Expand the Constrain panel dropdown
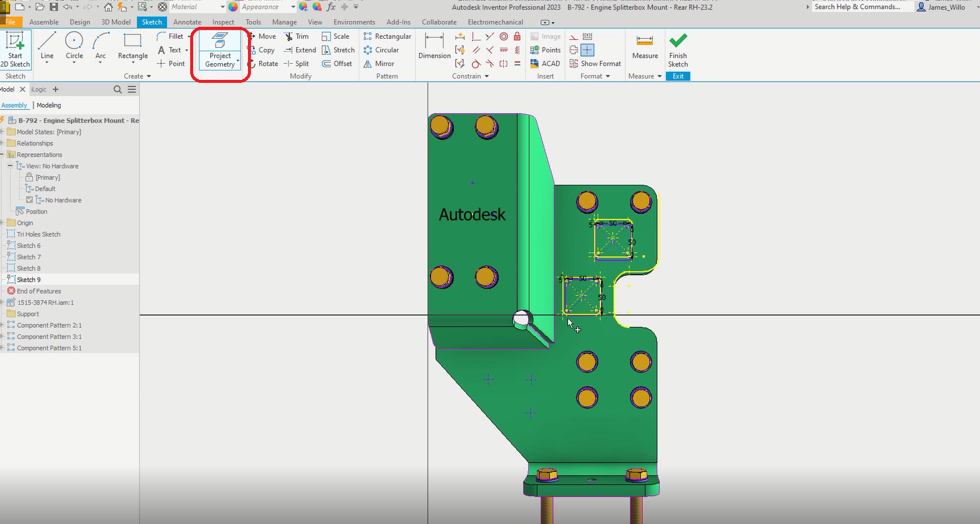The image size is (980, 524). (x=470, y=76)
